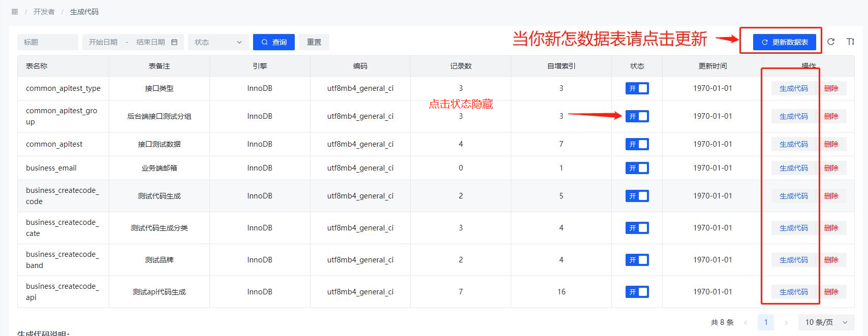The height and width of the screenshot is (336, 868).
Task: Delete the business_createcode_api row
Action: tap(831, 292)
